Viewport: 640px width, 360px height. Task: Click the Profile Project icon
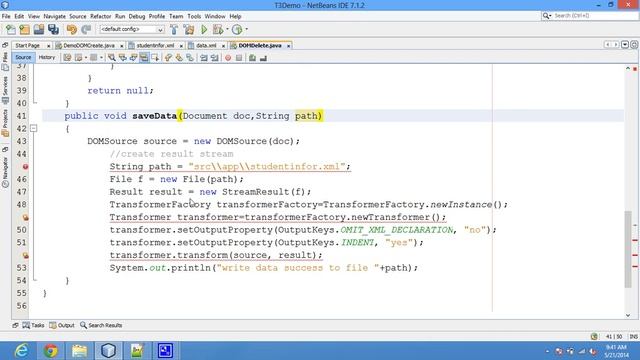coord(237,29)
